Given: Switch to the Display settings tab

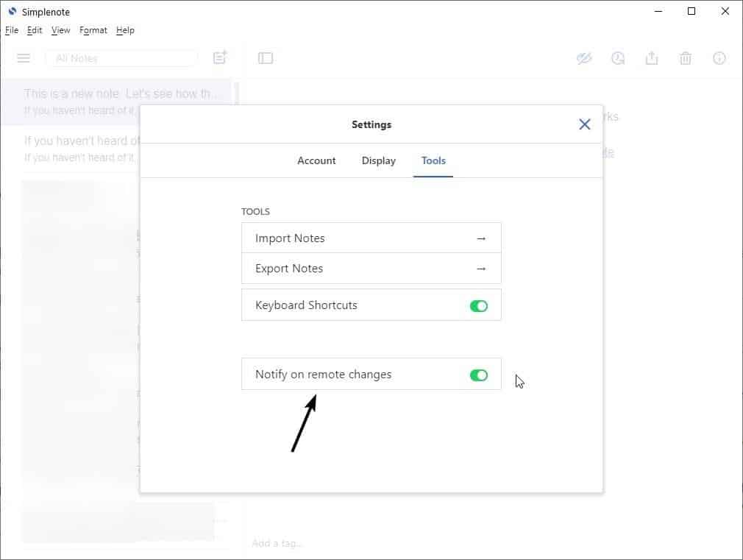Looking at the screenshot, I should tap(379, 160).
